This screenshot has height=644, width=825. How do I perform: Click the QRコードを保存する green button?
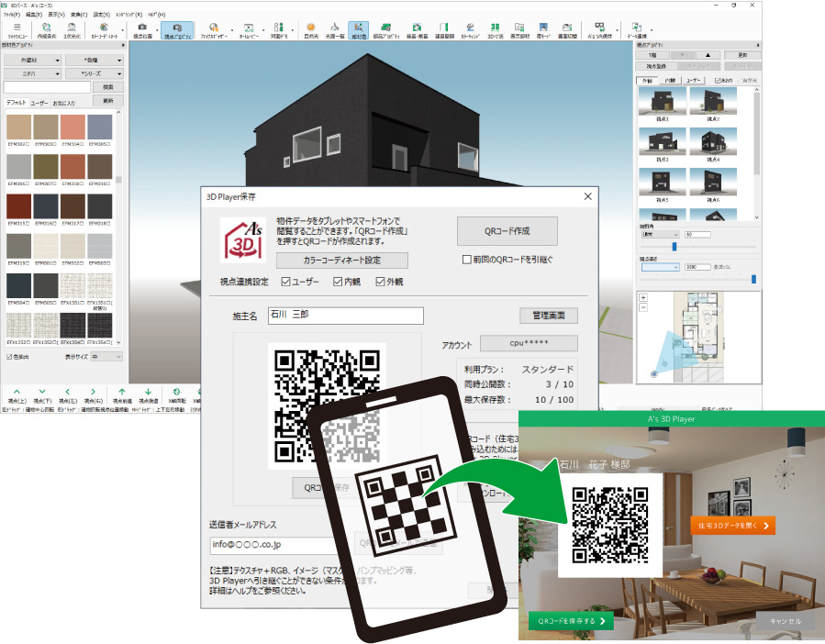572,621
